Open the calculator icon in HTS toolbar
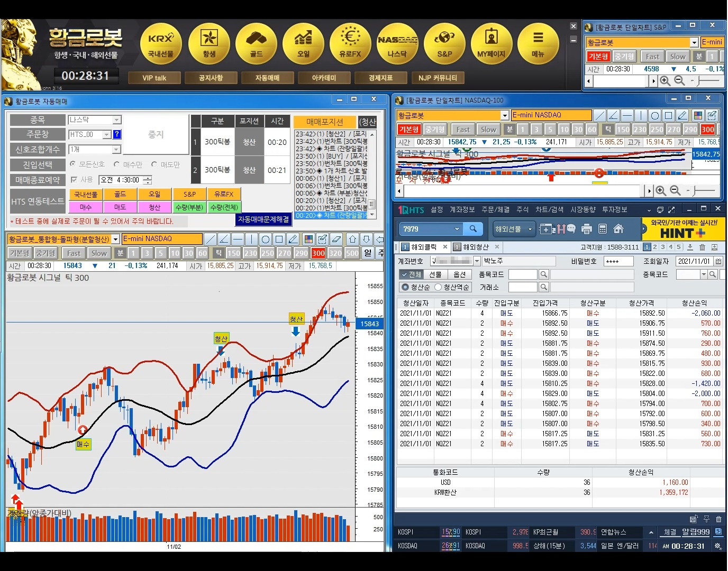This screenshot has height=571, width=728. coord(602,229)
